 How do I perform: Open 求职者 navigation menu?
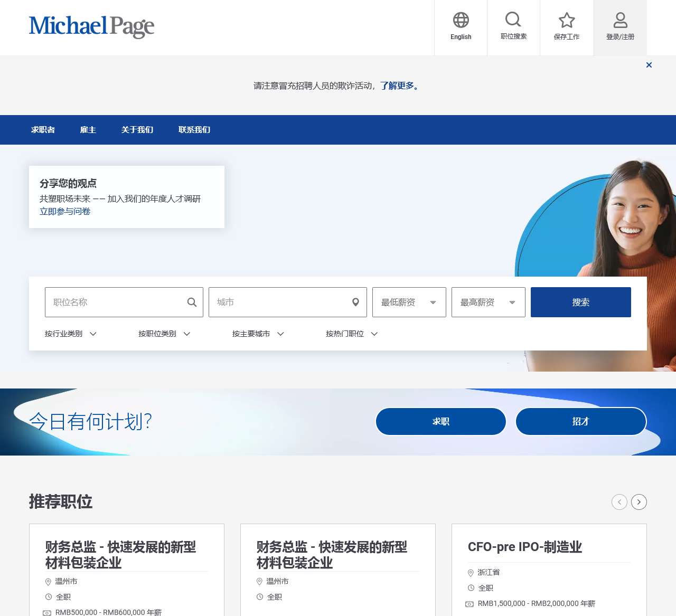coord(43,130)
